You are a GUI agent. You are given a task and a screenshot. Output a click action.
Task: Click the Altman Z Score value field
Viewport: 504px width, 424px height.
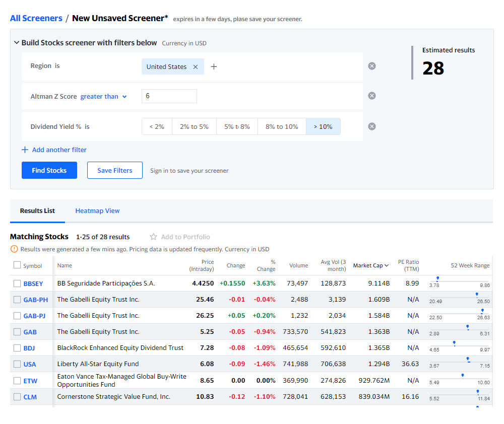point(169,96)
